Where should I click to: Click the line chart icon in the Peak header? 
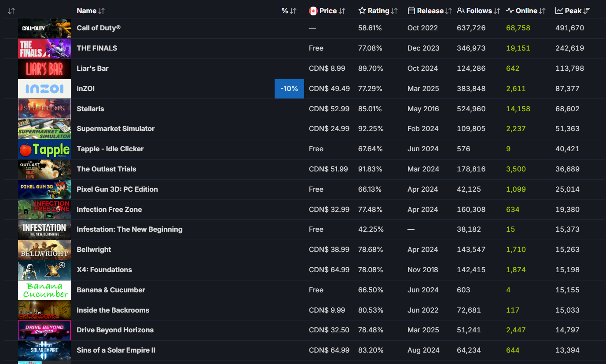[x=559, y=11]
